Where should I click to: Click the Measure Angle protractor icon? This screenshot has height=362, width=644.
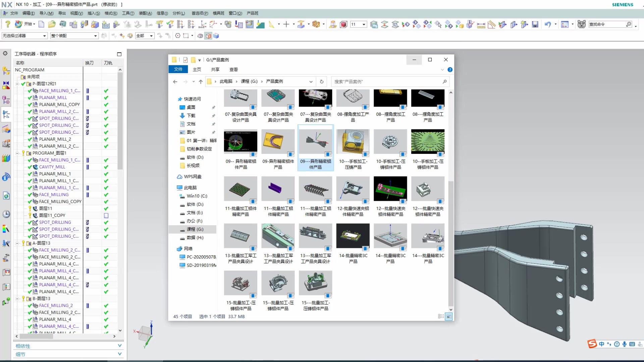492,24
